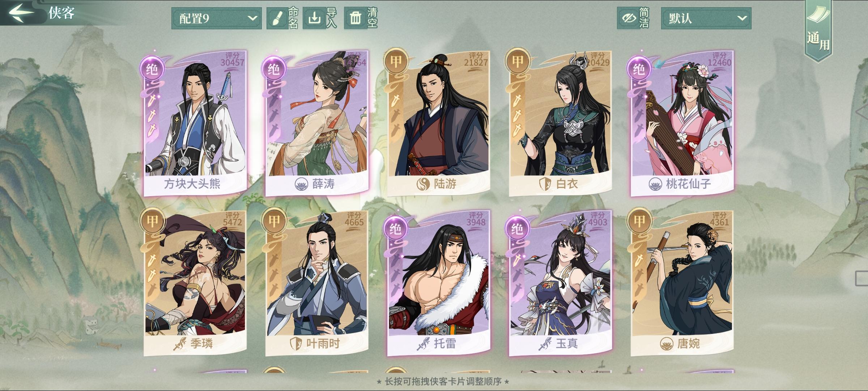Click the import download icon
The height and width of the screenshot is (391, 868).
314,18
